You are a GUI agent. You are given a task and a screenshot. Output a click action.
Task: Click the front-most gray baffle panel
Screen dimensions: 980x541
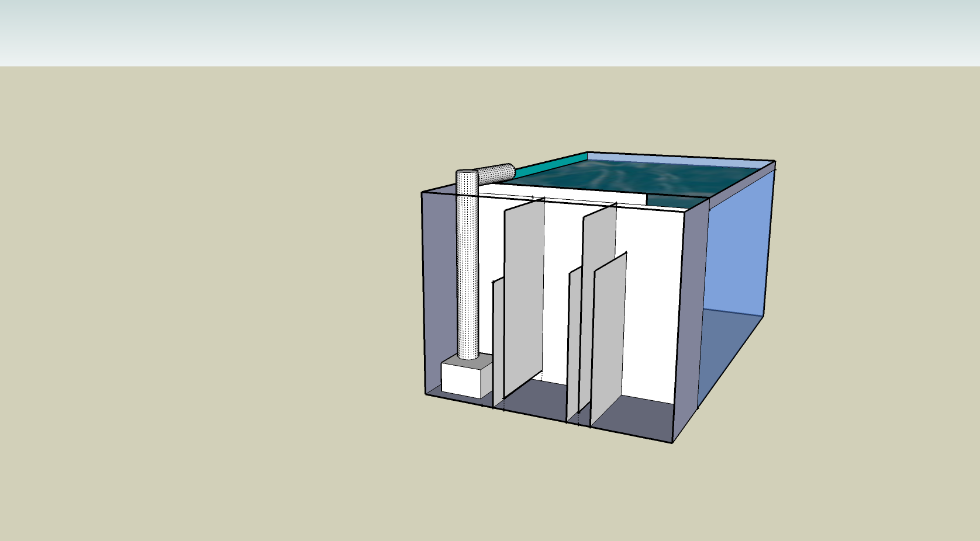[609, 339]
